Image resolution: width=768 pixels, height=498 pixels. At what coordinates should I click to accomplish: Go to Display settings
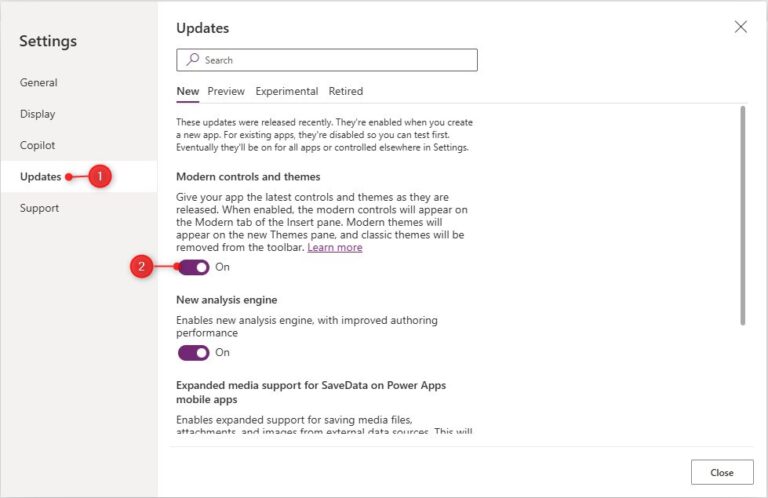coord(38,114)
